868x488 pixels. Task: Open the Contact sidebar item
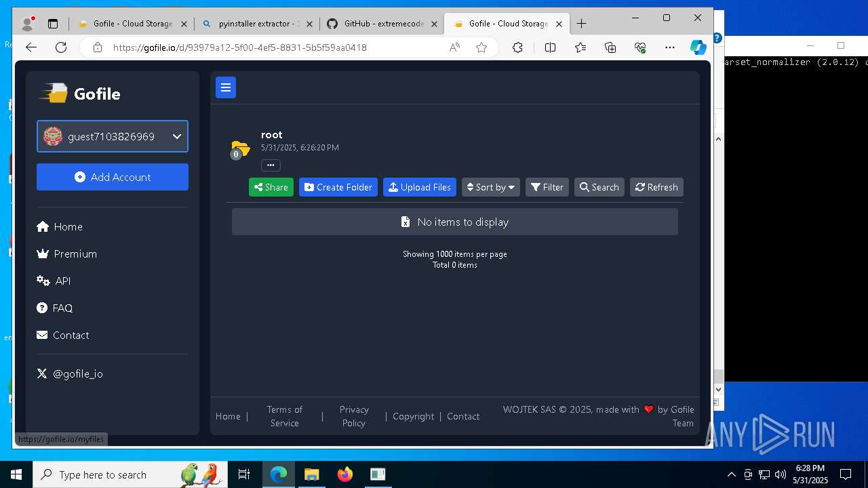[63, 335]
